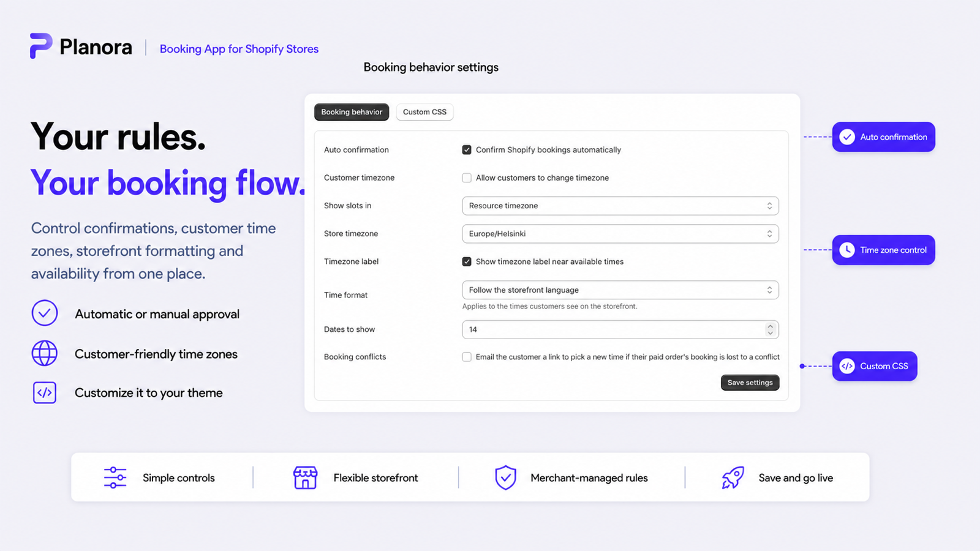Toggle Show timezone label near available times
980x551 pixels.
tap(467, 261)
